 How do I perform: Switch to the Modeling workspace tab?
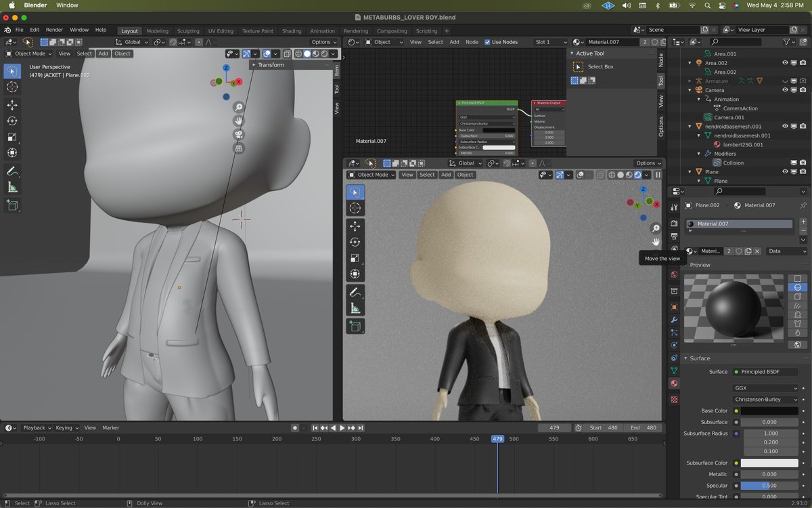pyautogui.click(x=158, y=31)
